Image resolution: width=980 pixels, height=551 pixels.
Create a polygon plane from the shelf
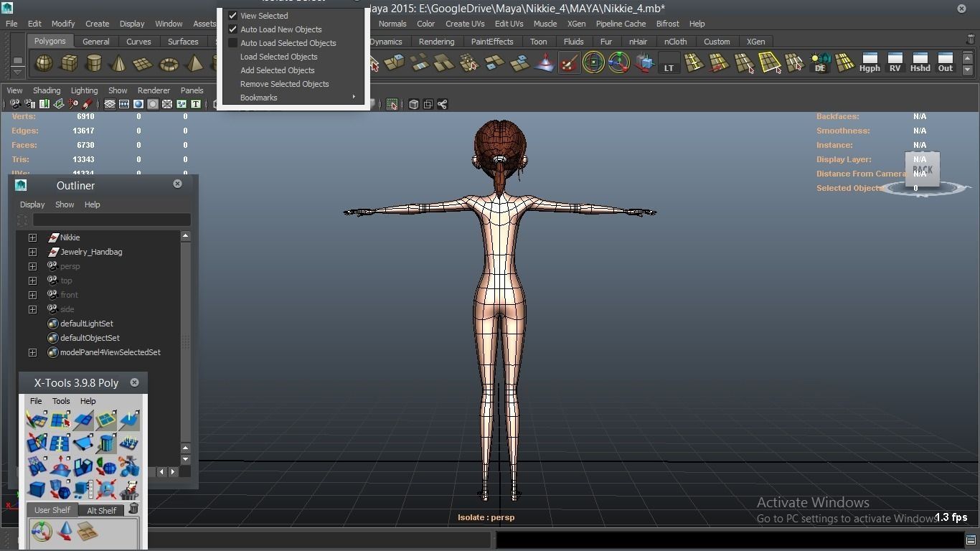(x=143, y=64)
